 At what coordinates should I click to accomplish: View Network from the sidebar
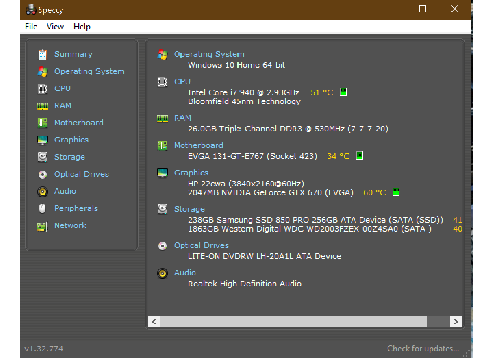click(70, 226)
